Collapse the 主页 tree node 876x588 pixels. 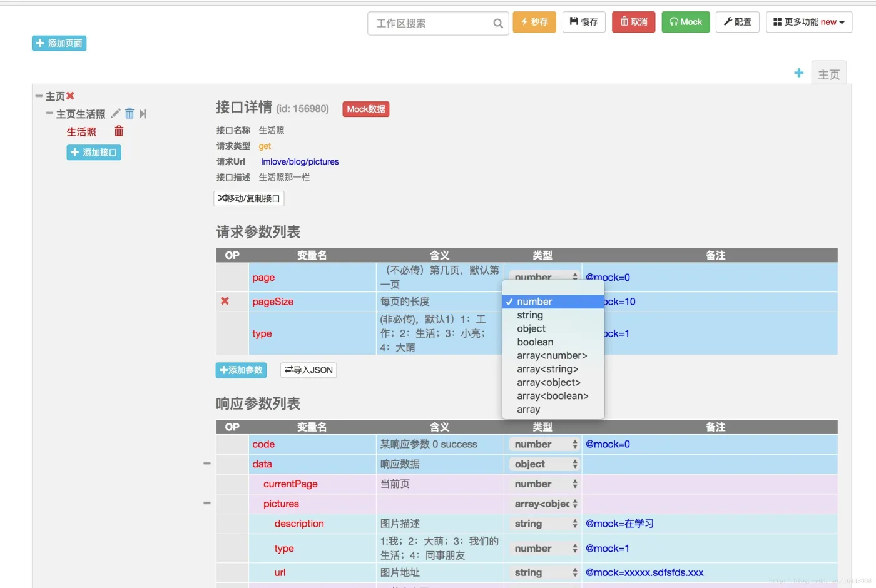pos(39,96)
